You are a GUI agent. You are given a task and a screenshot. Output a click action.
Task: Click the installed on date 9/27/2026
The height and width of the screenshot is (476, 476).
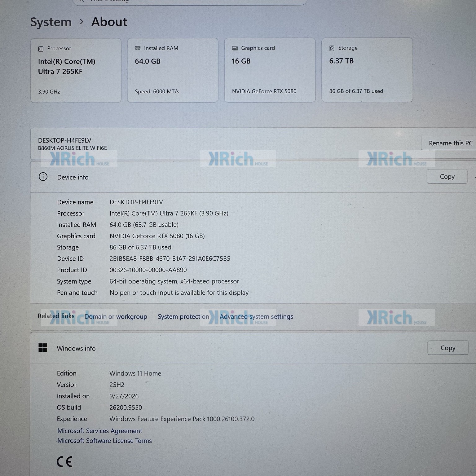pos(124,396)
